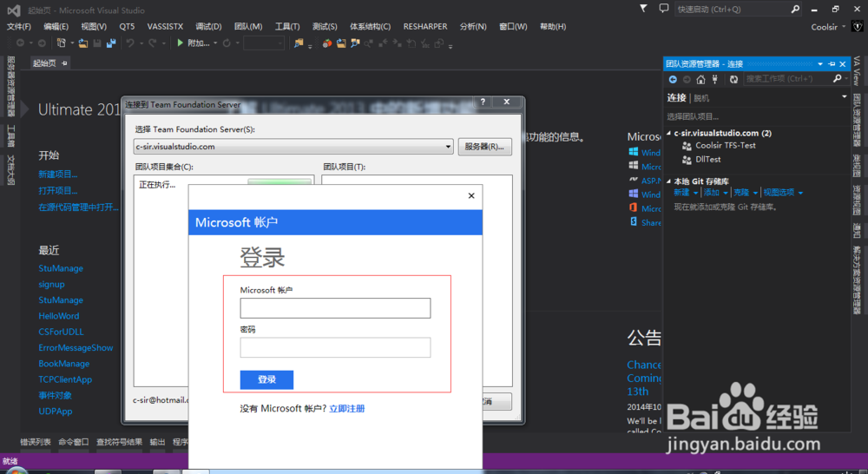Click the 打开项目... link on start page
868x474 pixels.
[57, 190]
